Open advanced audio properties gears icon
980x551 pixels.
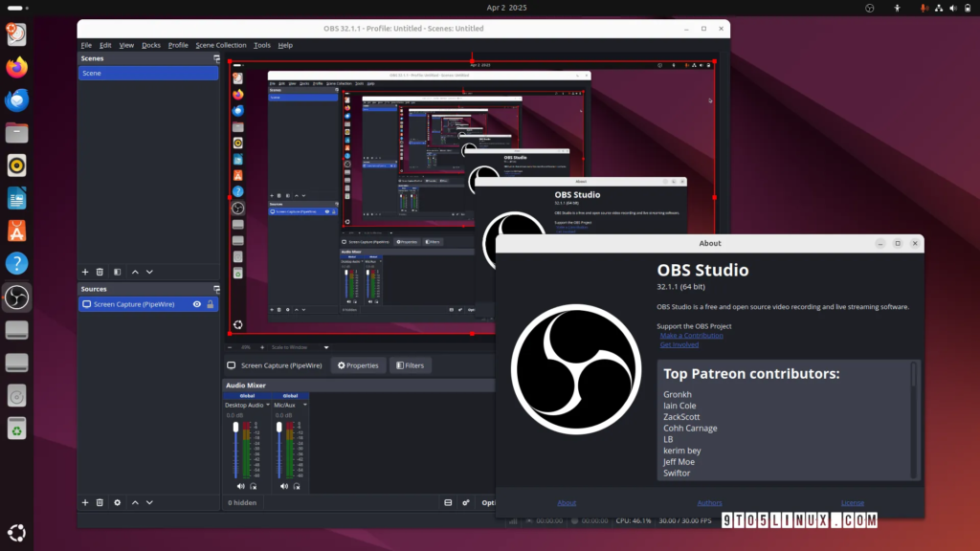(x=466, y=502)
